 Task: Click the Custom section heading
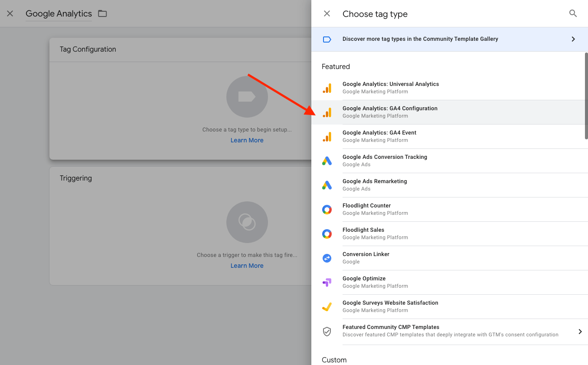[x=334, y=360]
